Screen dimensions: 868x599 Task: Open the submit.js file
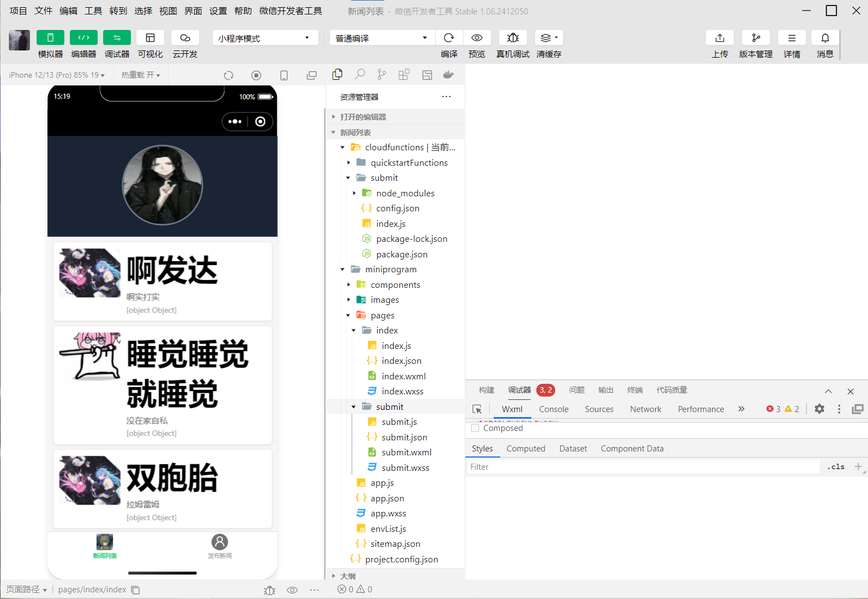point(399,422)
